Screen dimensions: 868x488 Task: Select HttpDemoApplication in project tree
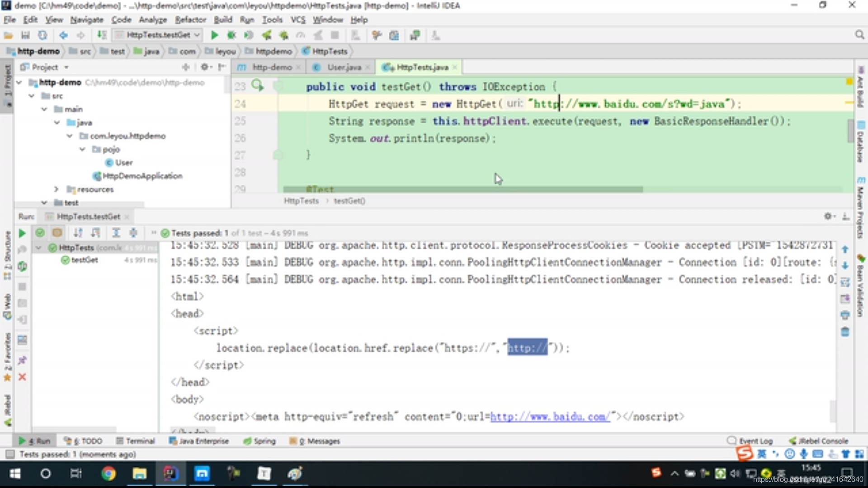click(137, 176)
